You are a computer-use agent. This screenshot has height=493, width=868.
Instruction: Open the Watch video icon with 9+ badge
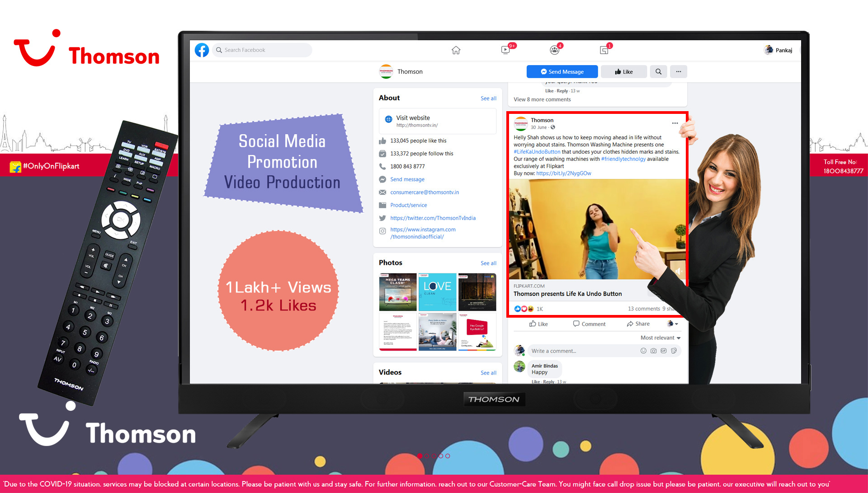506,50
